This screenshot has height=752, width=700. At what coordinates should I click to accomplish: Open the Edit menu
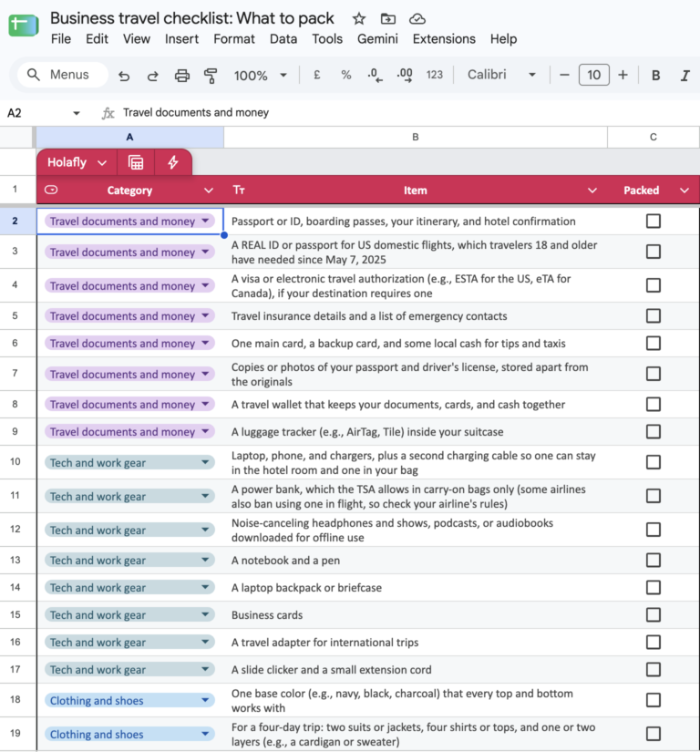pos(97,39)
